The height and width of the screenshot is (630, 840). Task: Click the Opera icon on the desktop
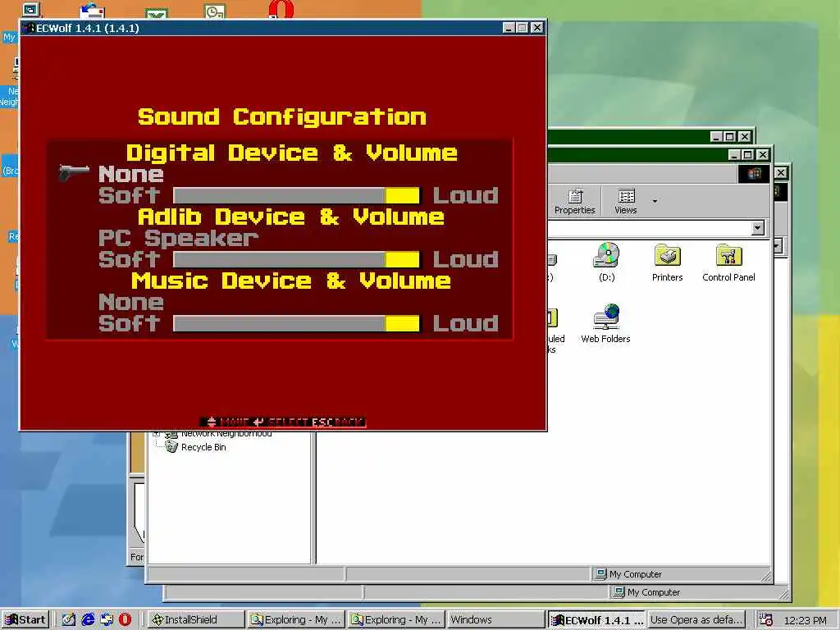pyautogui.click(x=282, y=10)
